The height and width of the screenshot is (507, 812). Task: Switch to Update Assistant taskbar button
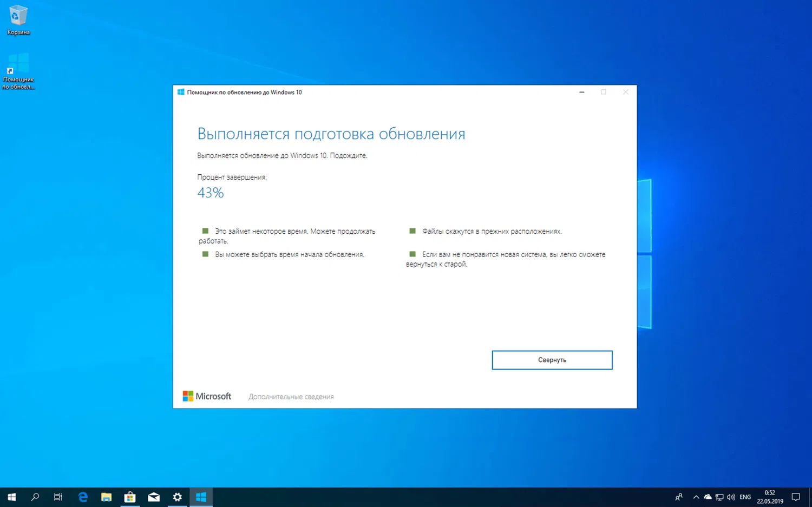(x=201, y=497)
